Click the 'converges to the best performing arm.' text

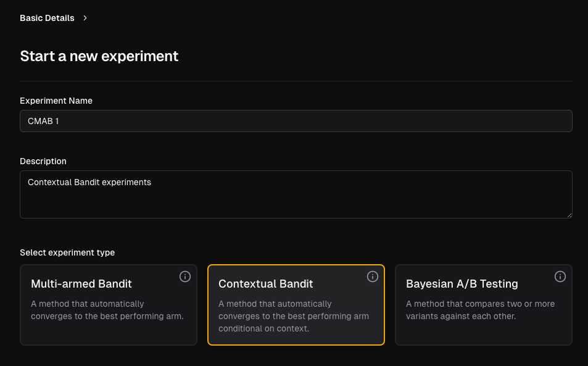(107, 316)
